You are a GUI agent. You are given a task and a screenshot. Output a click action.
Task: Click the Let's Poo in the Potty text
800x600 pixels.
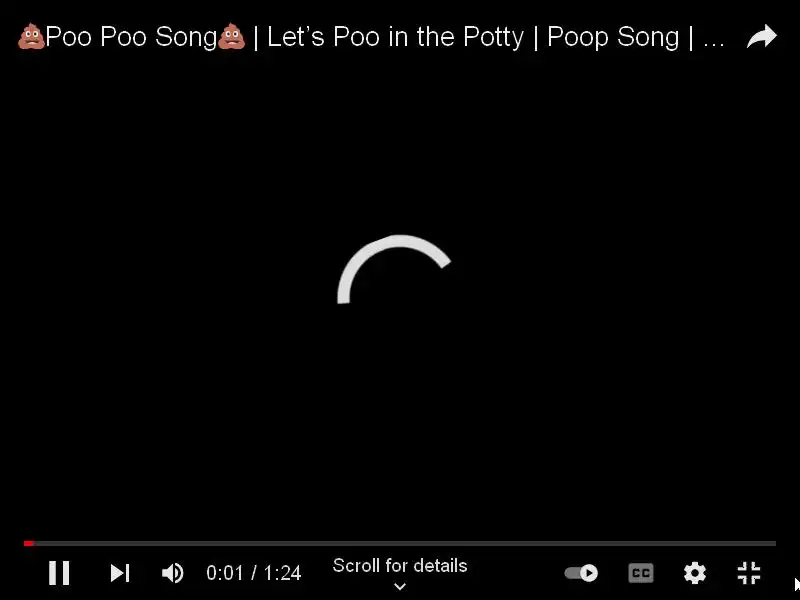(x=395, y=37)
